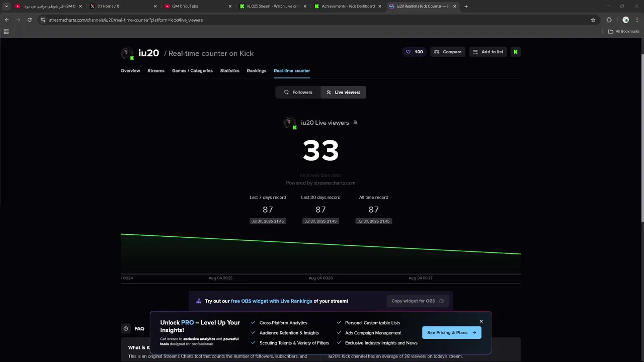Viewport: 644px width, 362px height.
Task: Click the Cross-Platform Analytics feature text
Action: (283, 323)
